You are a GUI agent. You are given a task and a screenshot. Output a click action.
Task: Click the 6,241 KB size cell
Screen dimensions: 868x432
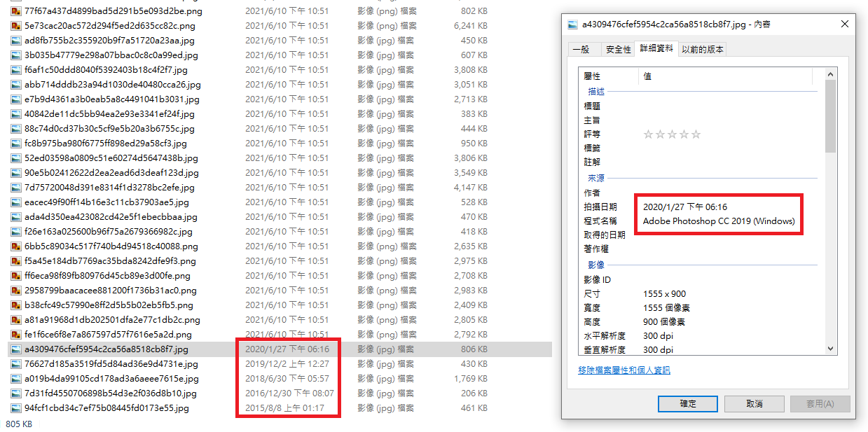(x=471, y=26)
